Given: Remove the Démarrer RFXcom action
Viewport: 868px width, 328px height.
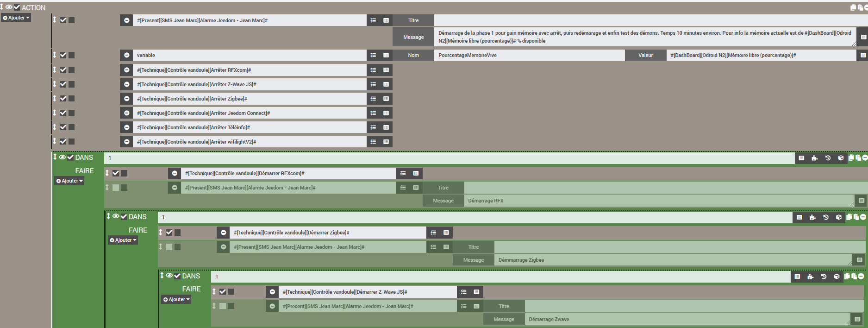Looking at the screenshot, I should click(x=175, y=173).
